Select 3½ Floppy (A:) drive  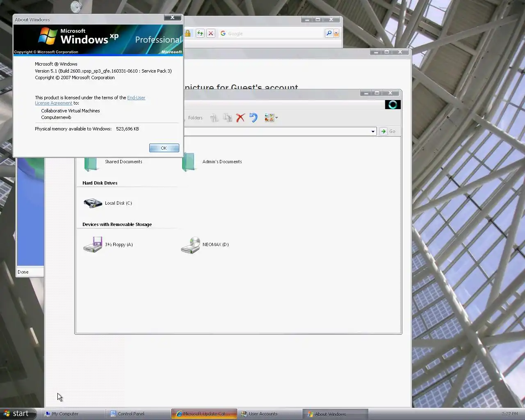pyautogui.click(x=108, y=244)
